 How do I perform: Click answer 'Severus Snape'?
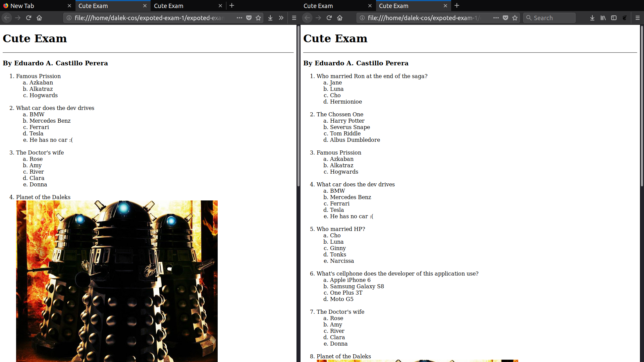pos(350,127)
